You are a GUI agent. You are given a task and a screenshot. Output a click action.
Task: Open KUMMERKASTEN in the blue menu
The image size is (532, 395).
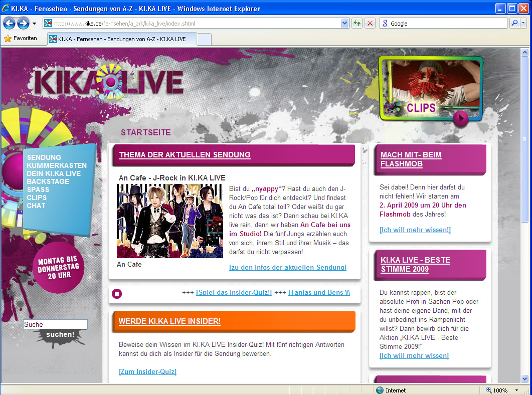pos(57,165)
